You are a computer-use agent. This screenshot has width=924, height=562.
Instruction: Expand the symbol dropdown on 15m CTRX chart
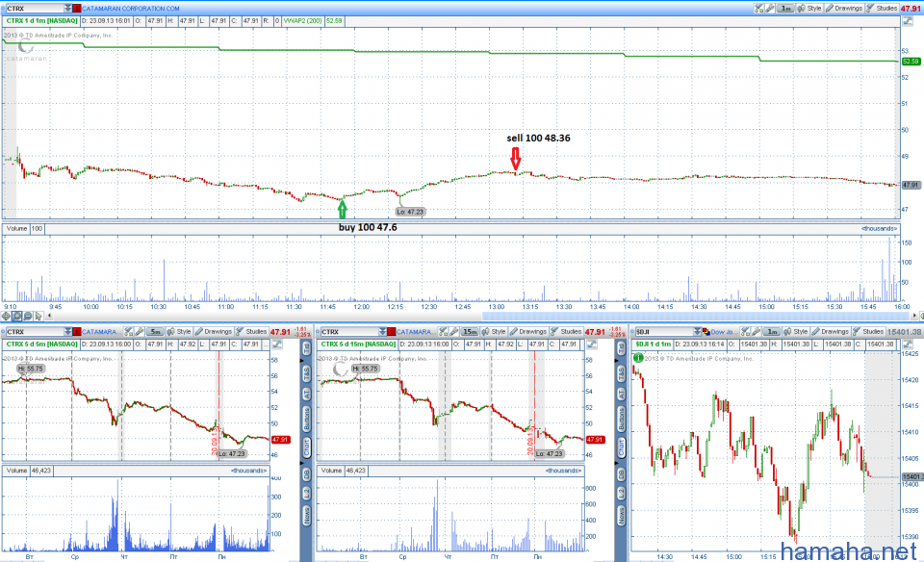[x=382, y=332]
